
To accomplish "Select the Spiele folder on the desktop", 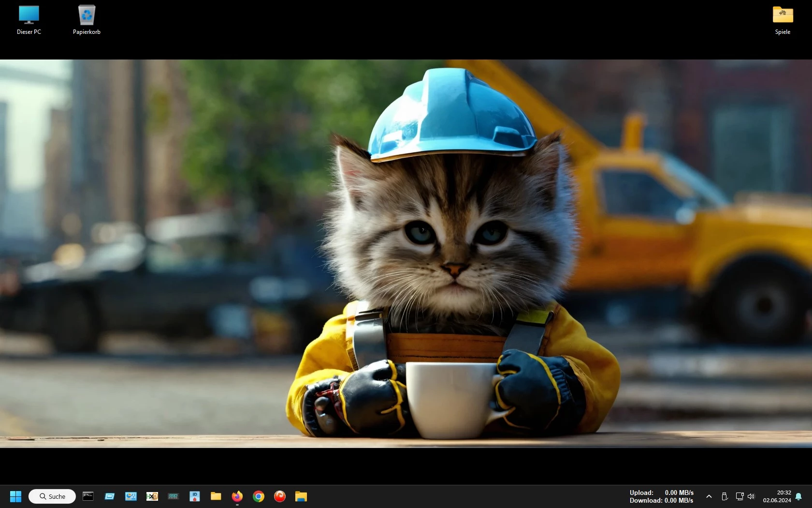I will coord(783,20).
